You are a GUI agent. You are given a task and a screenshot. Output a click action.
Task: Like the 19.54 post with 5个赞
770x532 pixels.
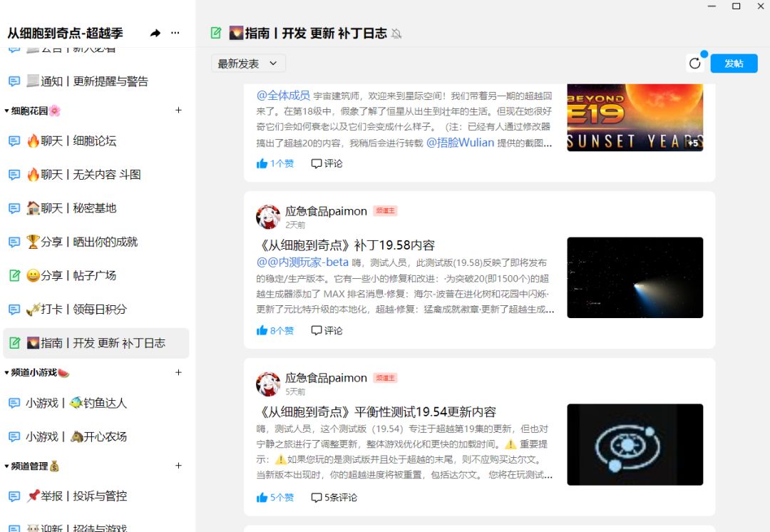coord(275,498)
